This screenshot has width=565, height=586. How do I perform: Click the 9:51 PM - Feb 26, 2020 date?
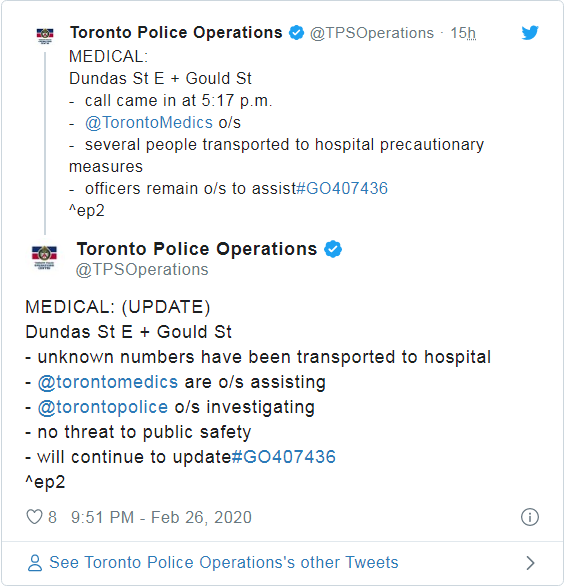pos(161,517)
